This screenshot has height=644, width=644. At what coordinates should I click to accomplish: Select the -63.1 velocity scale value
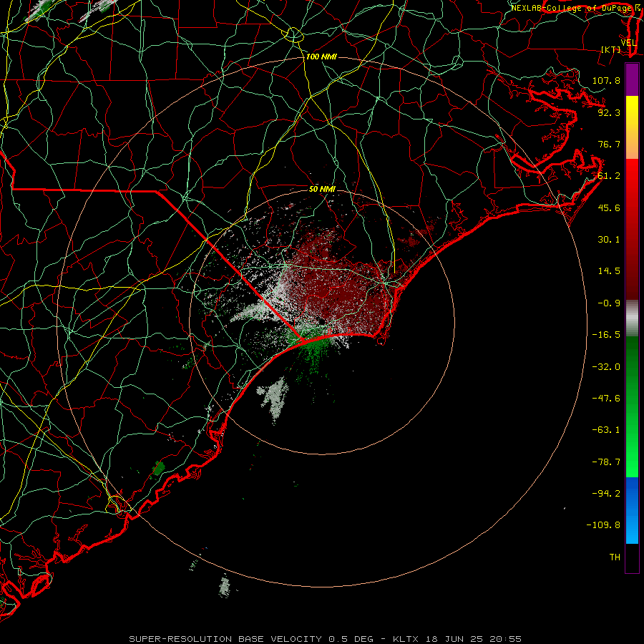606,430
